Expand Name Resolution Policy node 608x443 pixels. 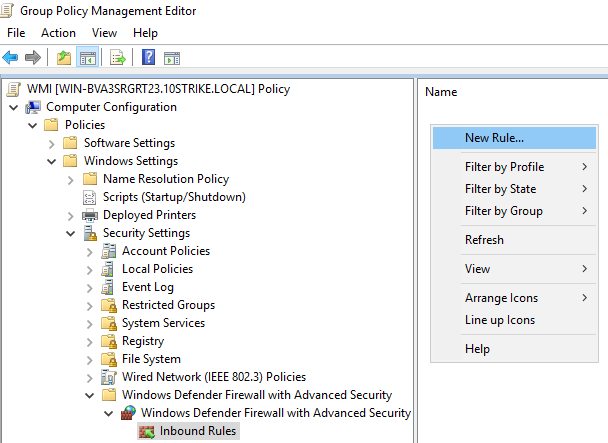point(71,180)
